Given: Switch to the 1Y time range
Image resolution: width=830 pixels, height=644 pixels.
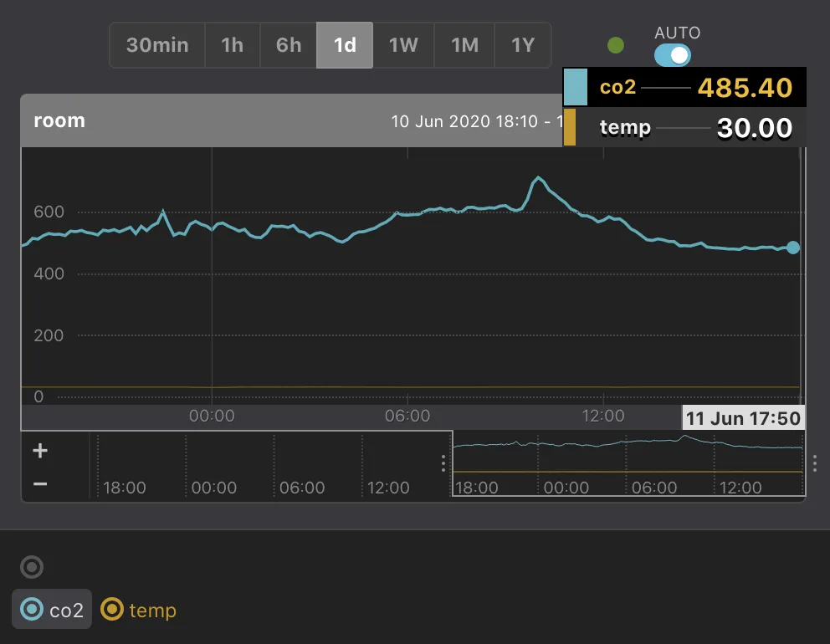Looking at the screenshot, I should pyautogui.click(x=523, y=45).
